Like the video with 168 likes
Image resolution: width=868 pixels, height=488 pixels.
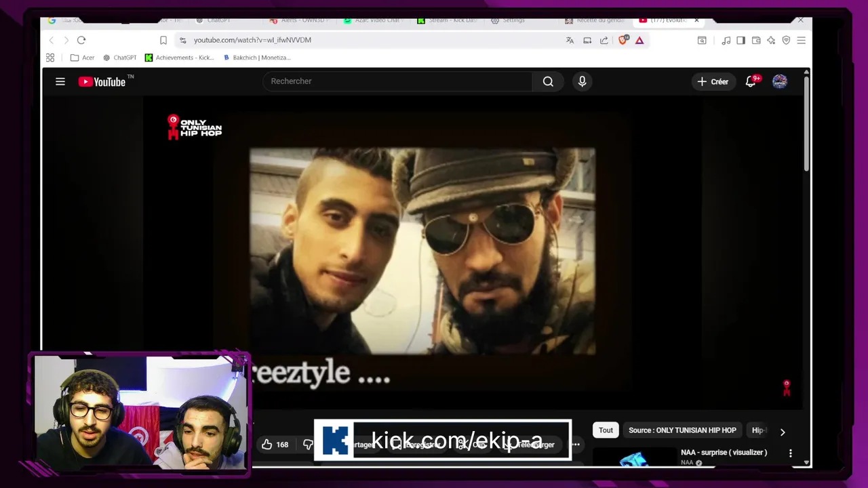click(x=275, y=445)
